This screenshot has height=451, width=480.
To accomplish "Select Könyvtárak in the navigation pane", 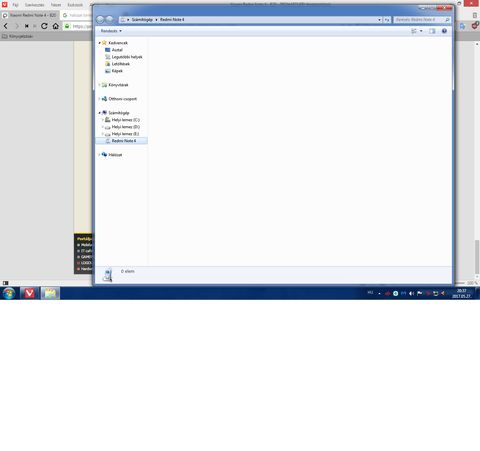I will 118,85.
